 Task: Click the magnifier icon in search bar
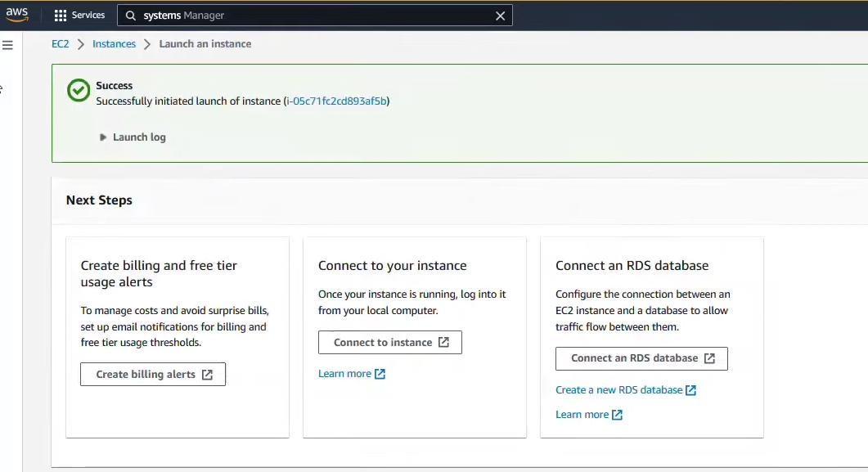tap(131, 15)
